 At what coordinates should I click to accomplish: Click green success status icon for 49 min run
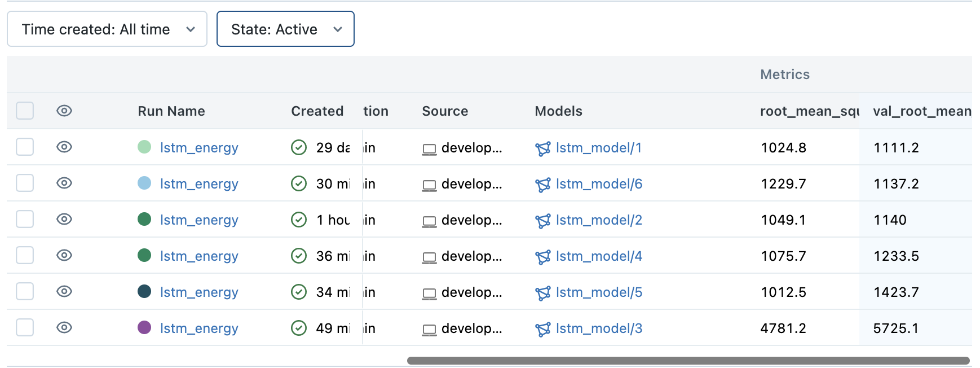pyautogui.click(x=299, y=328)
